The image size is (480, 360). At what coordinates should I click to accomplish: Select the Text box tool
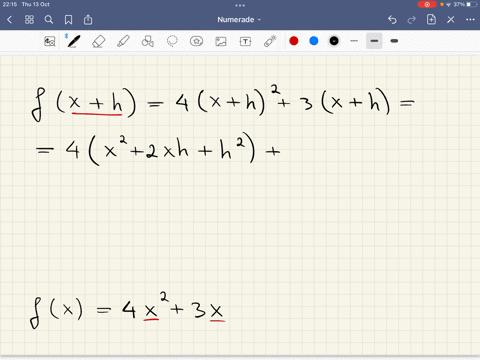coord(245,41)
